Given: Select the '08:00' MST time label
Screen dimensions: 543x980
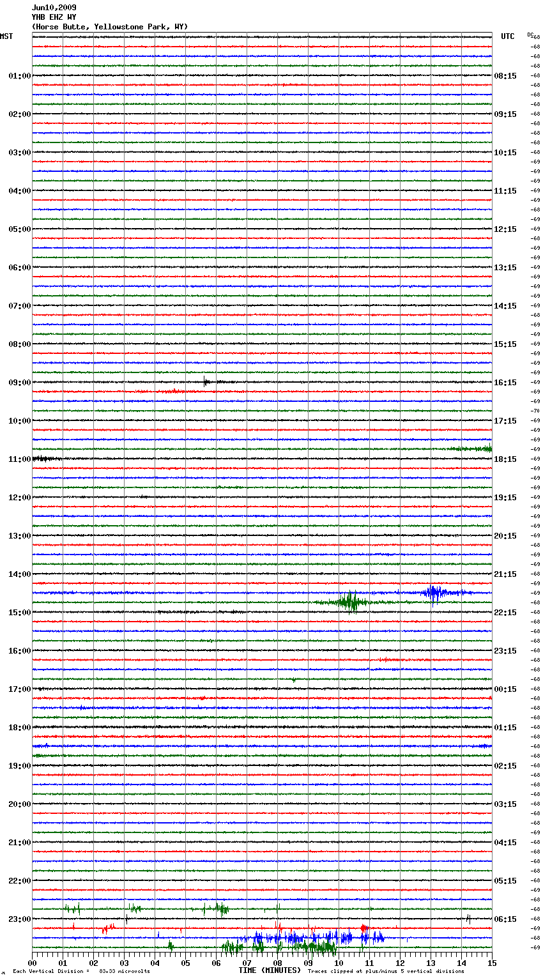Looking at the screenshot, I should point(20,344).
